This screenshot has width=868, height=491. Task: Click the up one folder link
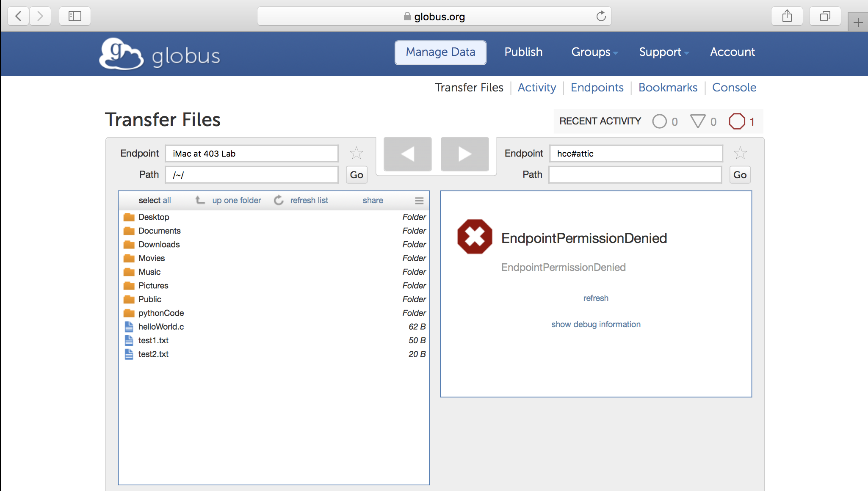coord(236,200)
